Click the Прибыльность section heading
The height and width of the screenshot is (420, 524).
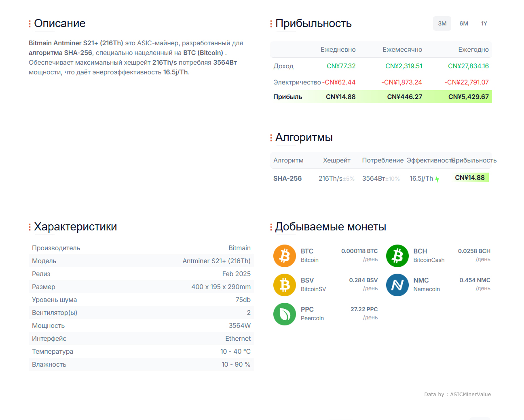point(313,23)
